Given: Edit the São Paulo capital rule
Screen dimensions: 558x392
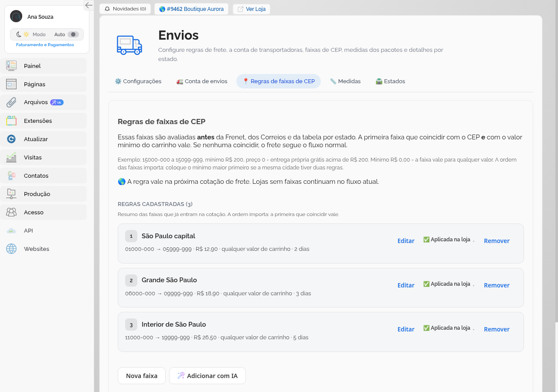Looking at the screenshot, I should (406, 241).
